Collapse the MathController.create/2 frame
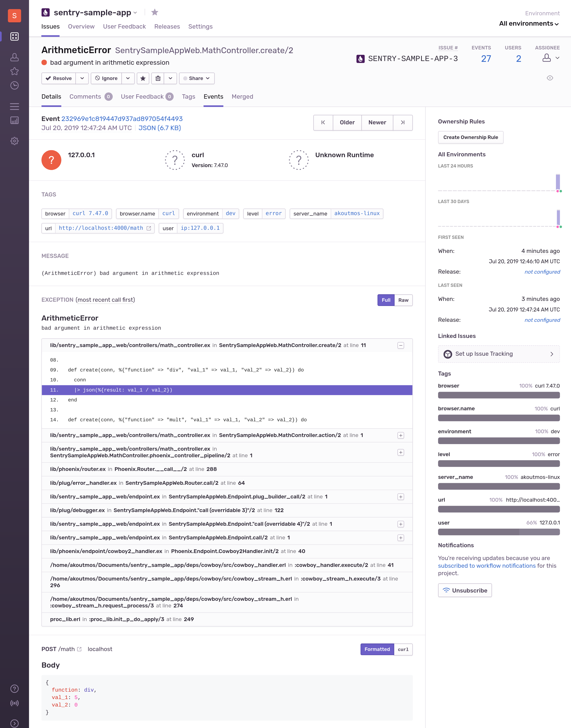This screenshot has height=728, width=571. tap(400, 345)
